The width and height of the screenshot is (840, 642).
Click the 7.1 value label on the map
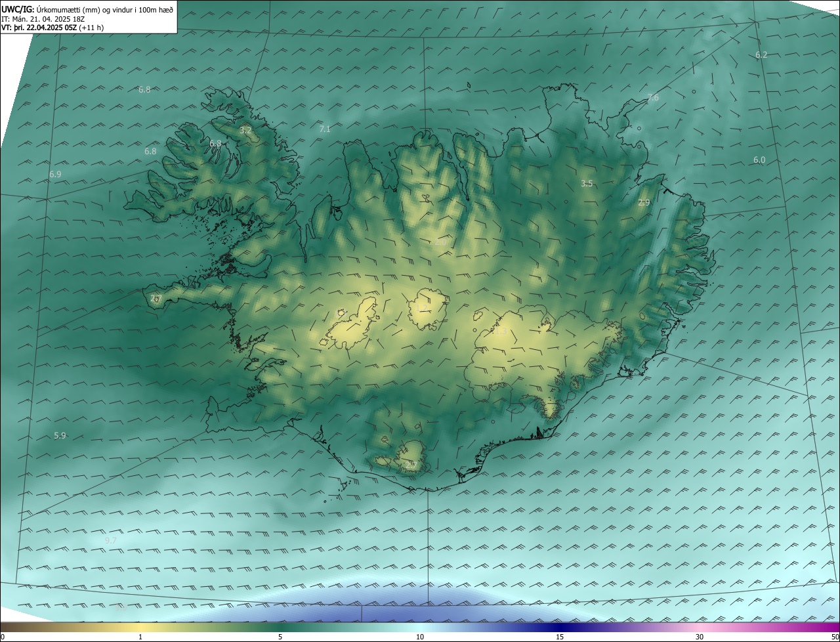pos(325,129)
